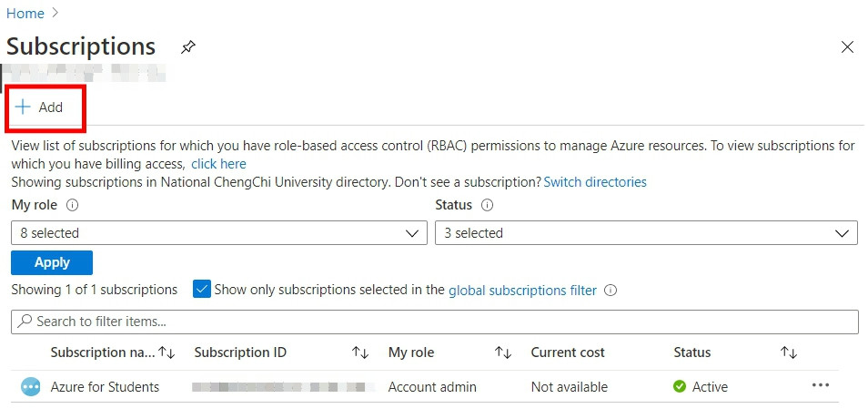Click the Search to filter items field

pyautogui.click(x=435, y=322)
